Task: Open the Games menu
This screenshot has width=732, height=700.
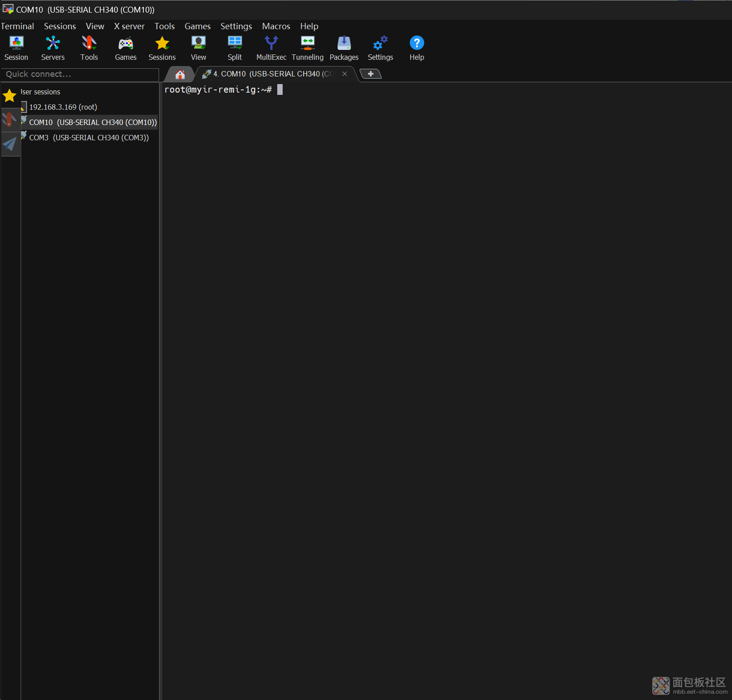Action: coord(197,26)
